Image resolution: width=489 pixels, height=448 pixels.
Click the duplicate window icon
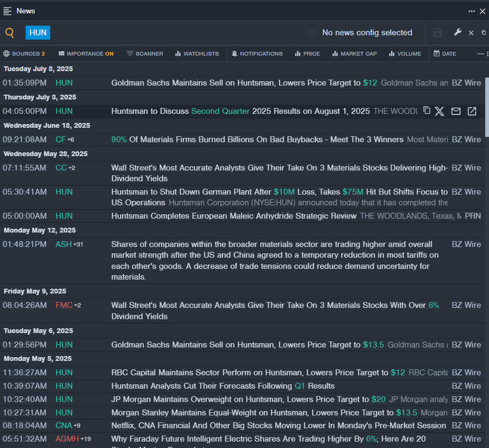coord(484,33)
